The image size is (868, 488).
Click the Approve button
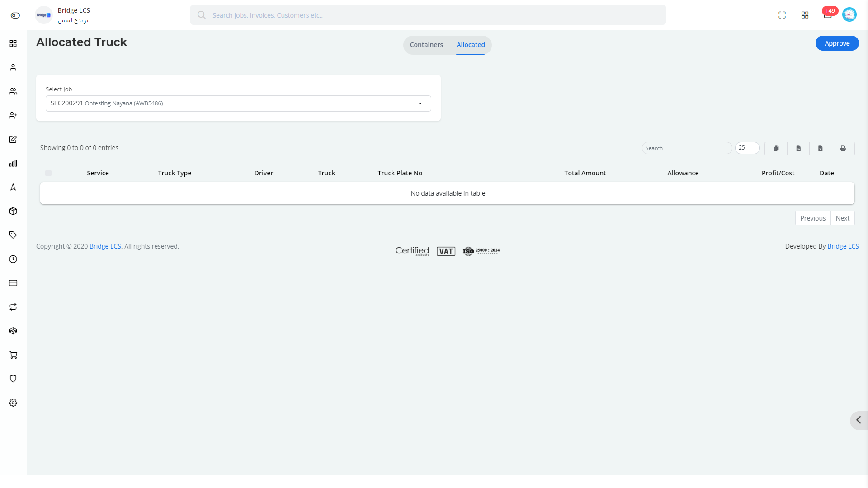[x=837, y=43]
